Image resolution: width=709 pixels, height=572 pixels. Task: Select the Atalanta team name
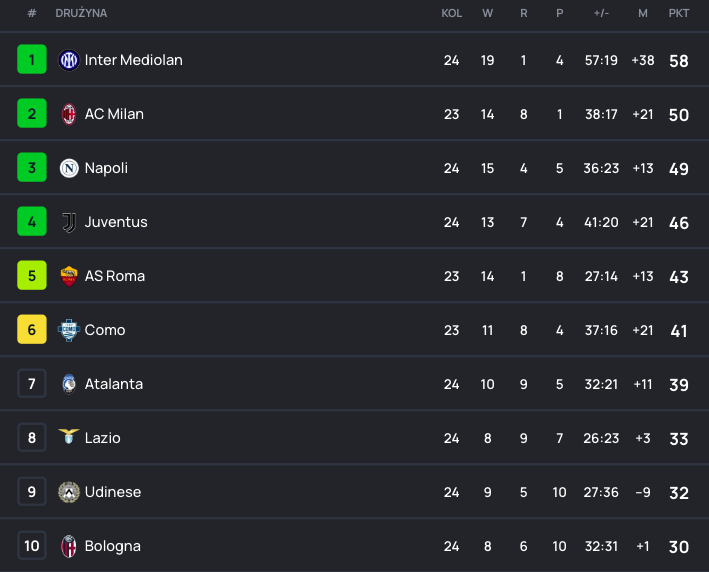pos(113,384)
